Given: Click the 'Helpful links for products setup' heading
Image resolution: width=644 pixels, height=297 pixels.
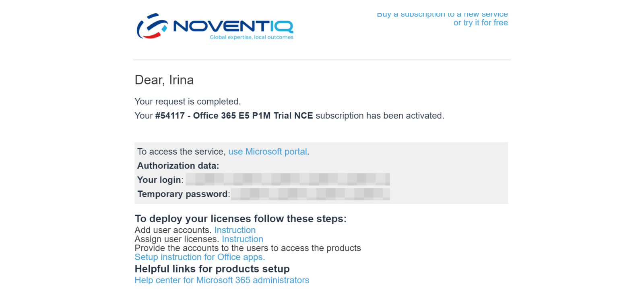Looking at the screenshot, I should [212, 269].
